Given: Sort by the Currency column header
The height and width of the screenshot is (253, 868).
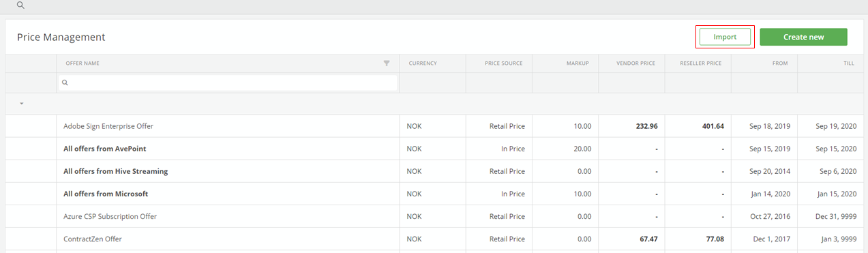Looking at the screenshot, I should click(423, 63).
